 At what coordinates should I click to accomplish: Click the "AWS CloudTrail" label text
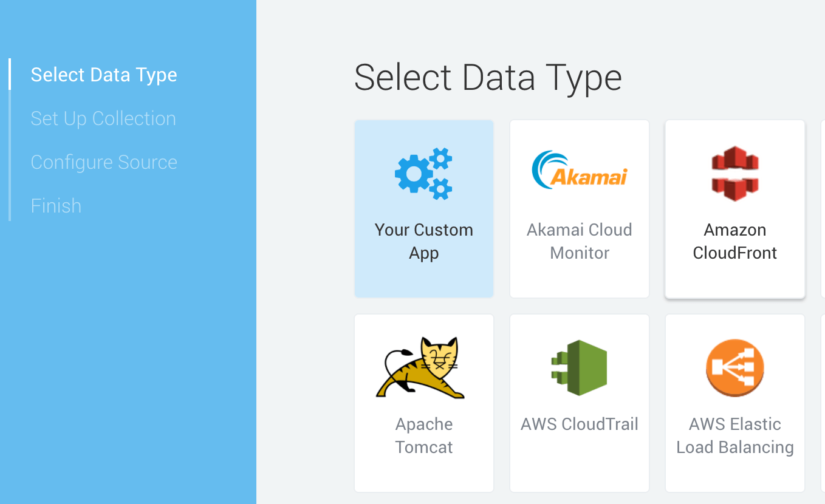point(579,424)
